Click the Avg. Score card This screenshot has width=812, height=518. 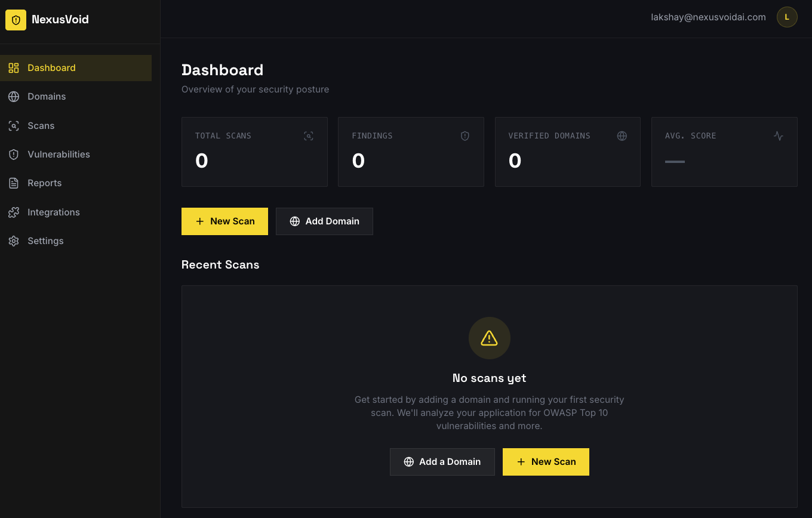coord(724,152)
